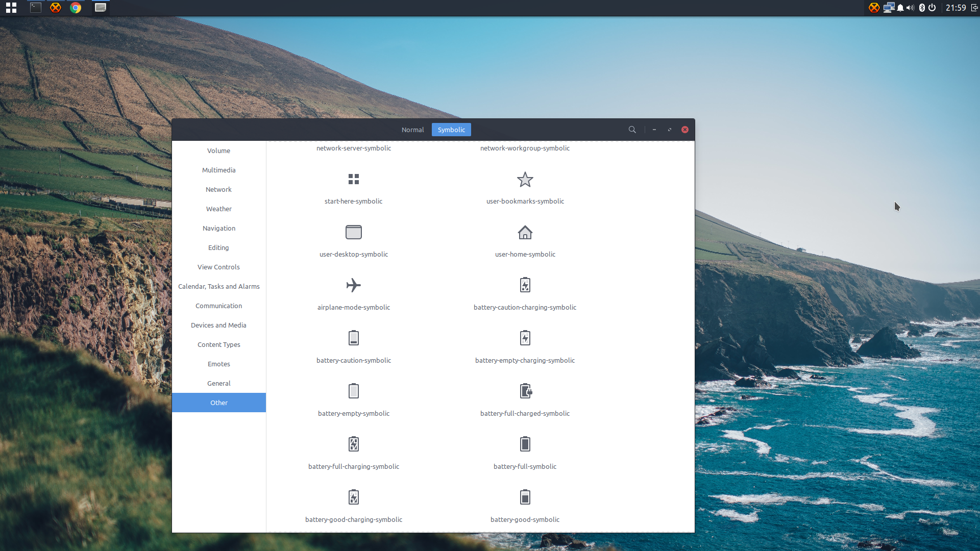Open the volume control in system tray
This screenshot has width=980, height=551.
911,8
